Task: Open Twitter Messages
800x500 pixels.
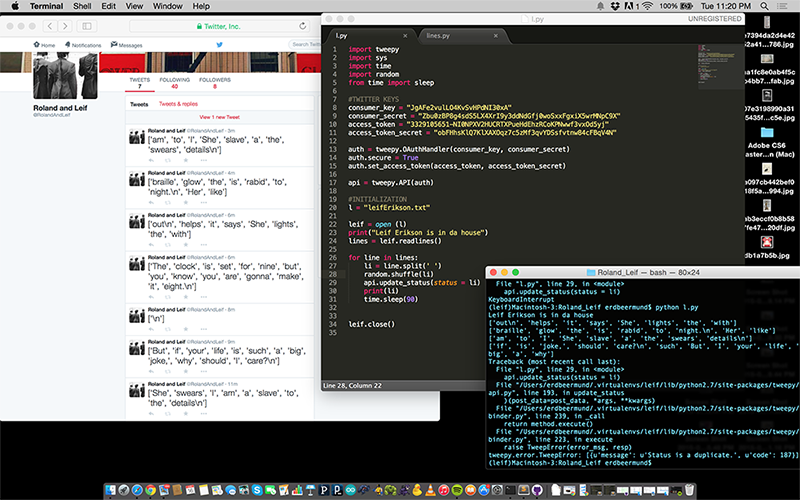Action: [126, 45]
